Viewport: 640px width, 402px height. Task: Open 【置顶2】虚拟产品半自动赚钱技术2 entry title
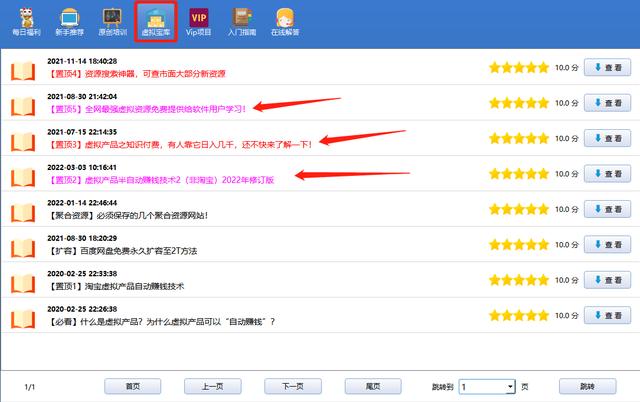pyautogui.click(x=161, y=180)
